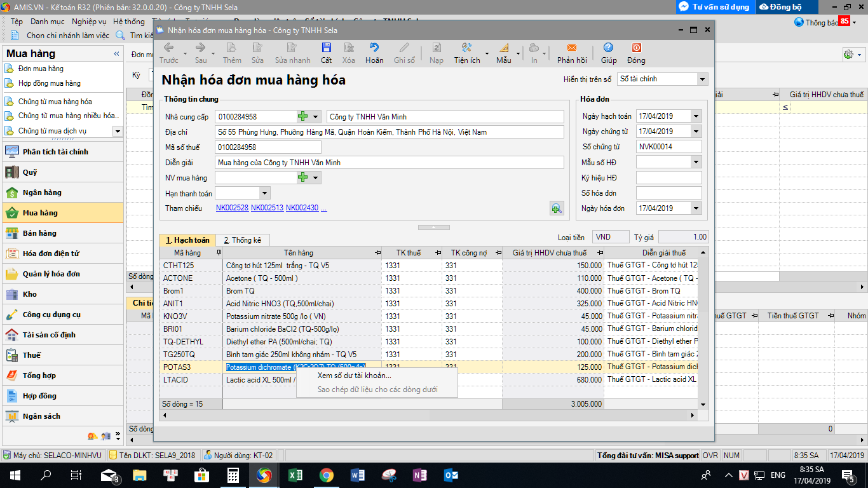This screenshot has width=868, height=488.
Task: Open Ngày hạch toán date dropdown
Action: (x=696, y=116)
